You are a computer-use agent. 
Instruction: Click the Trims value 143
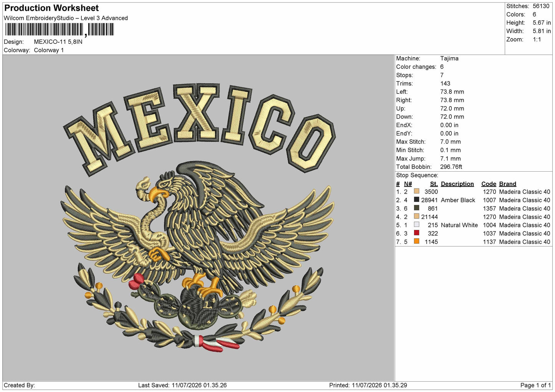(445, 84)
